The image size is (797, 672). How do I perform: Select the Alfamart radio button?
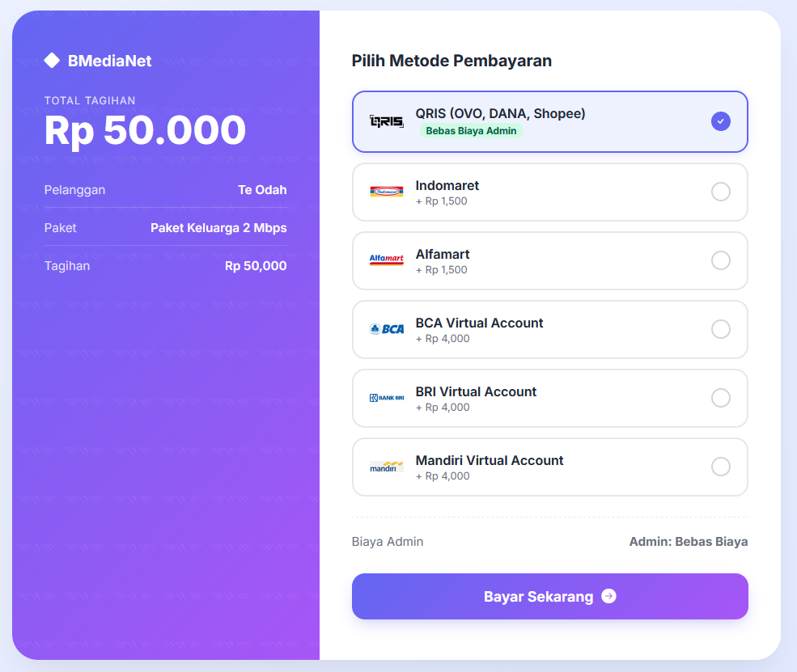click(720, 260)
